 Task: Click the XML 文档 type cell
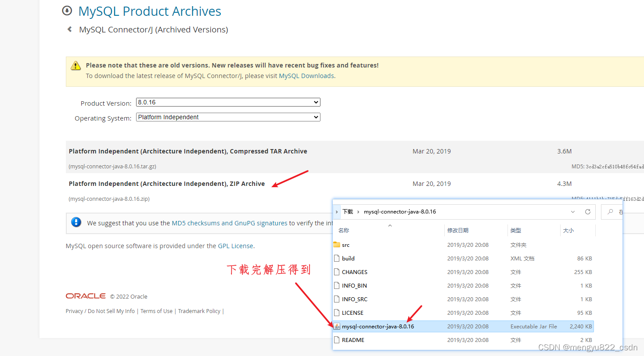(522, 258)
